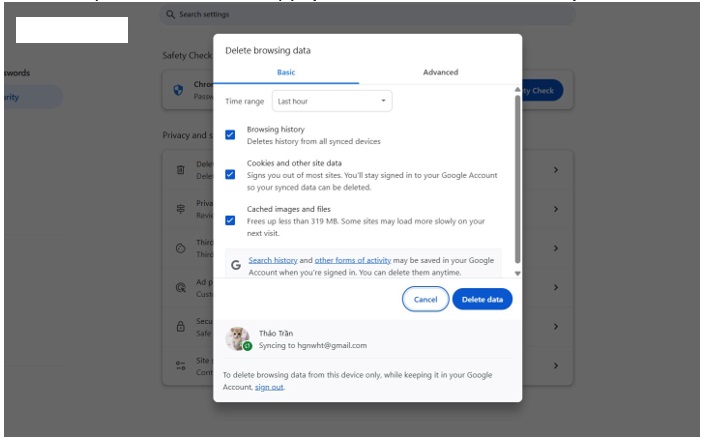
Task: Toggle Cookies and other site data checkbox
Action: [231, 174]
